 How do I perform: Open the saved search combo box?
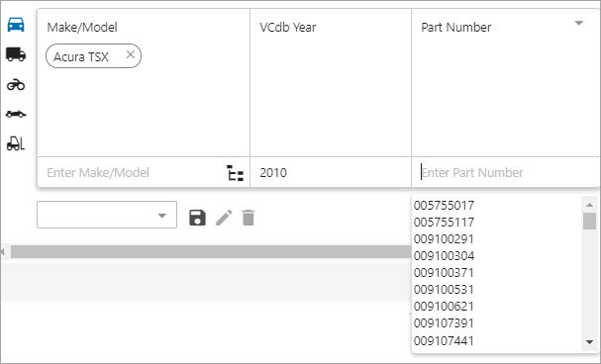point(107,215)
